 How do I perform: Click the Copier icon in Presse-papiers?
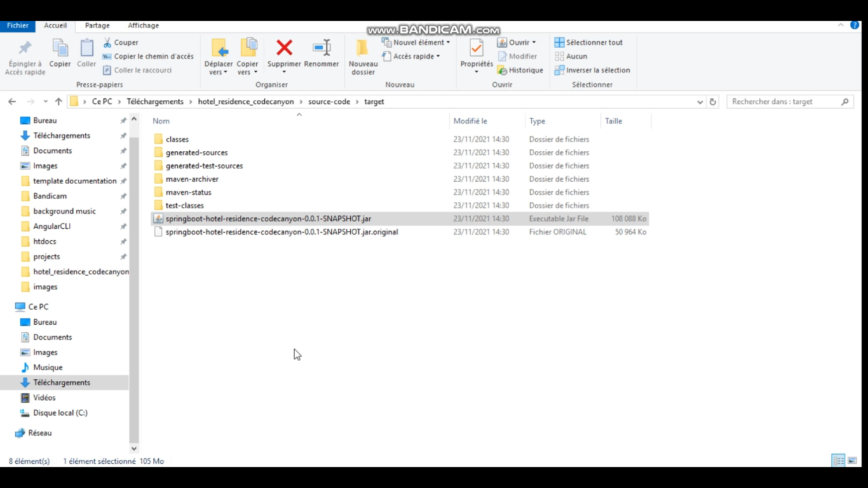point(60,48)
